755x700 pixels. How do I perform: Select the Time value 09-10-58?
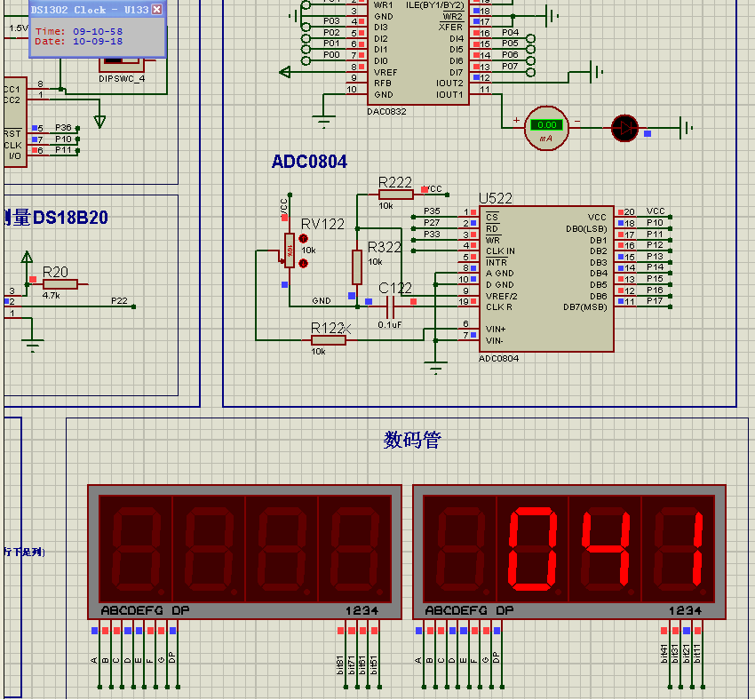98,31
